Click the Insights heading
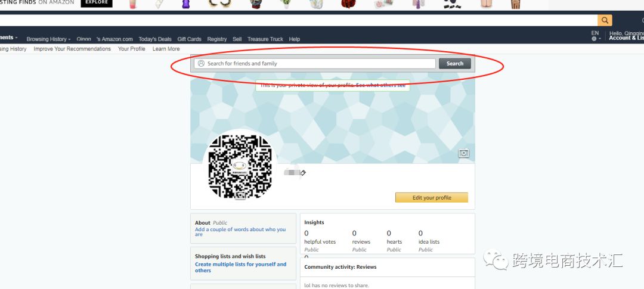This screenshot has width=644, height=289. coord(314,222)
